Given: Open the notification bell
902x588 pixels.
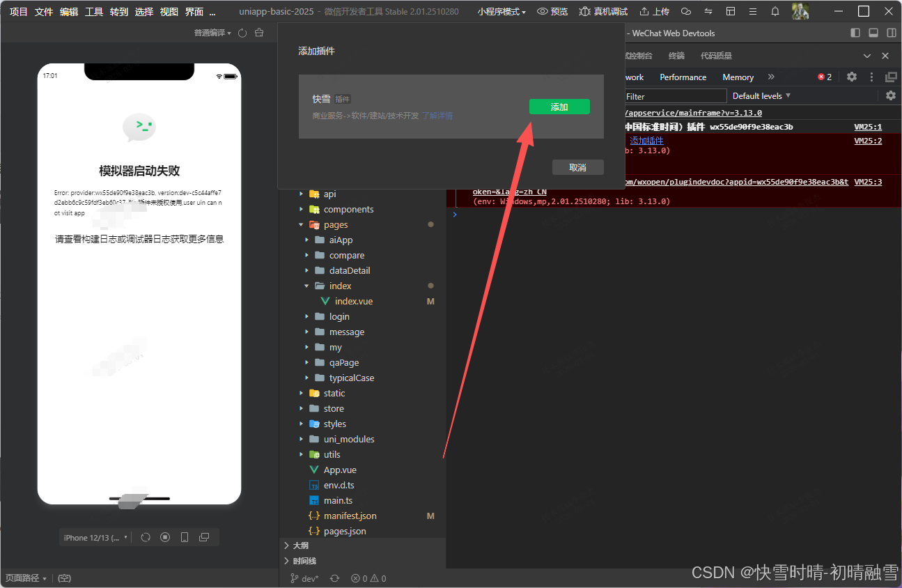Looking at the screenshot, I should 775,12.
